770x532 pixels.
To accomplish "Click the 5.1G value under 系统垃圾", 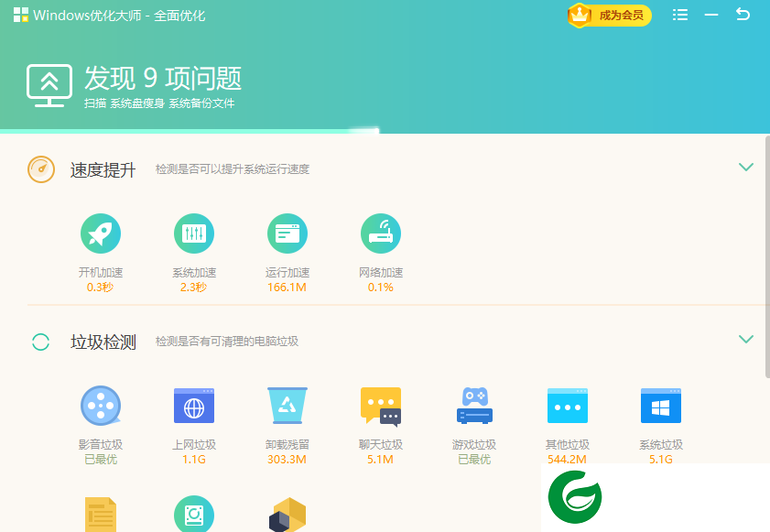I will pyautogui.click(x=661, y=460).
